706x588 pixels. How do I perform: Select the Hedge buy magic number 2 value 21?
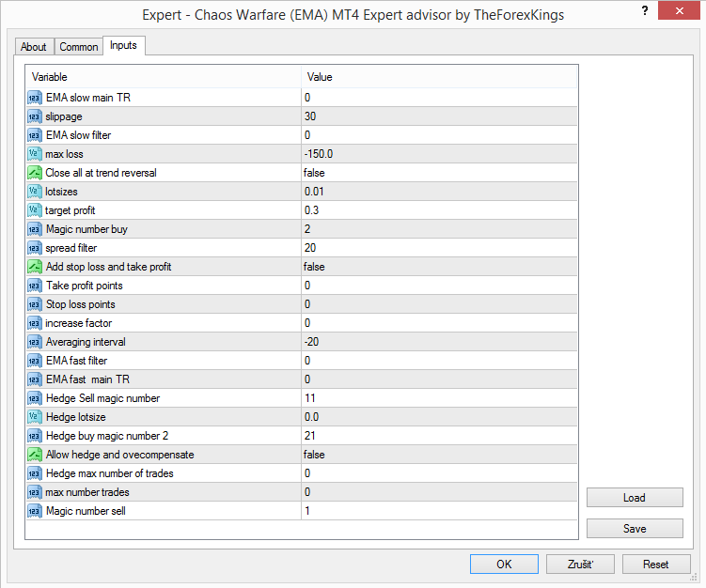[x=310, y=436]
